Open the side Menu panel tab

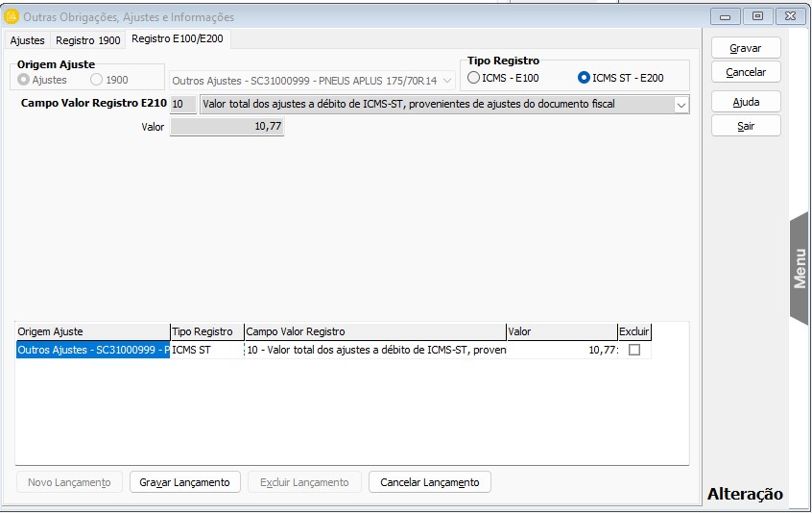[800, 268]
